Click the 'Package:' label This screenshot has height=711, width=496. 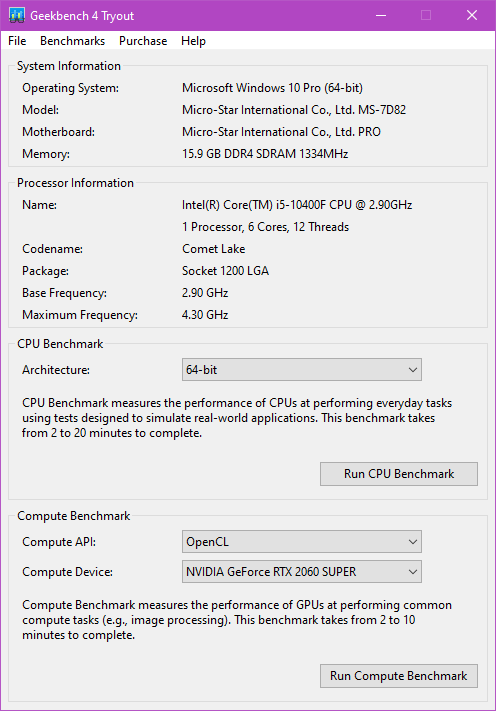pos(45,271)
